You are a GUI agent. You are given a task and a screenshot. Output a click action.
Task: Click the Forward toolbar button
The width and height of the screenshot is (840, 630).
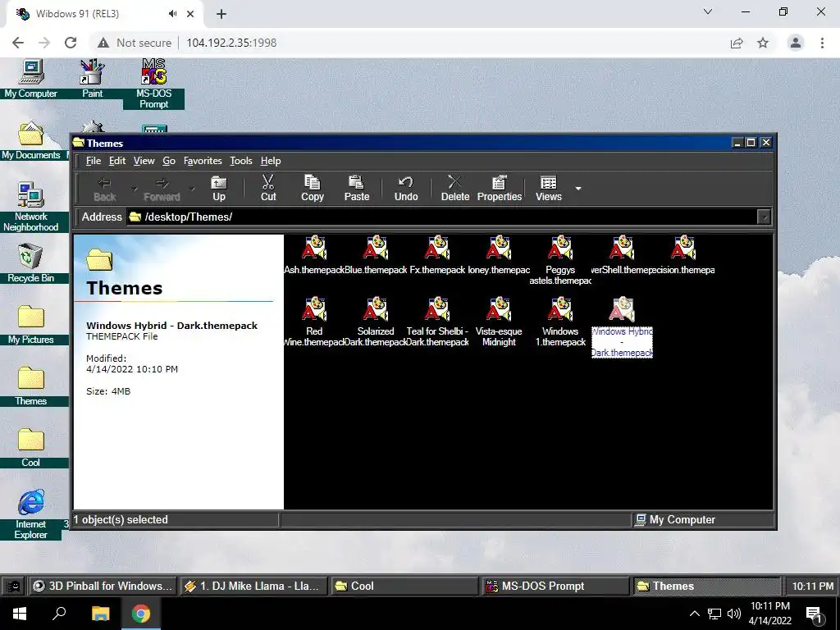click(162, 188)
